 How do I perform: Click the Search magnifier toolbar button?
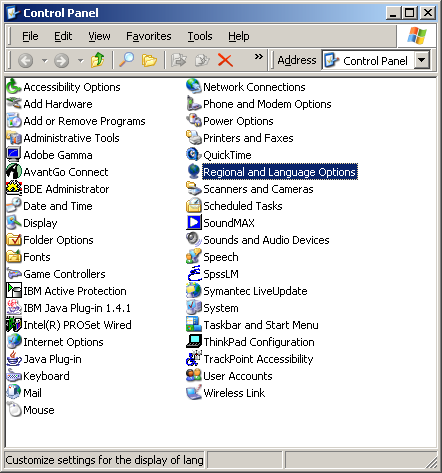[x=127, y=60]
